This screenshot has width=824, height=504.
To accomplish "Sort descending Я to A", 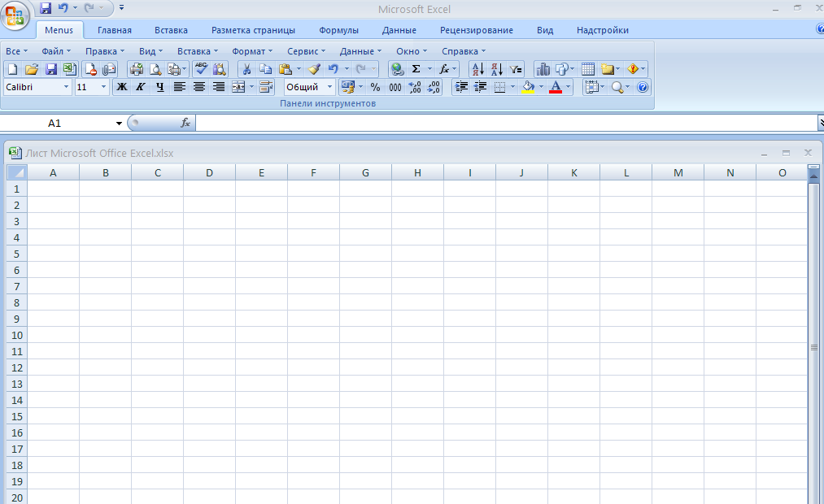I will tap(497, 69).
